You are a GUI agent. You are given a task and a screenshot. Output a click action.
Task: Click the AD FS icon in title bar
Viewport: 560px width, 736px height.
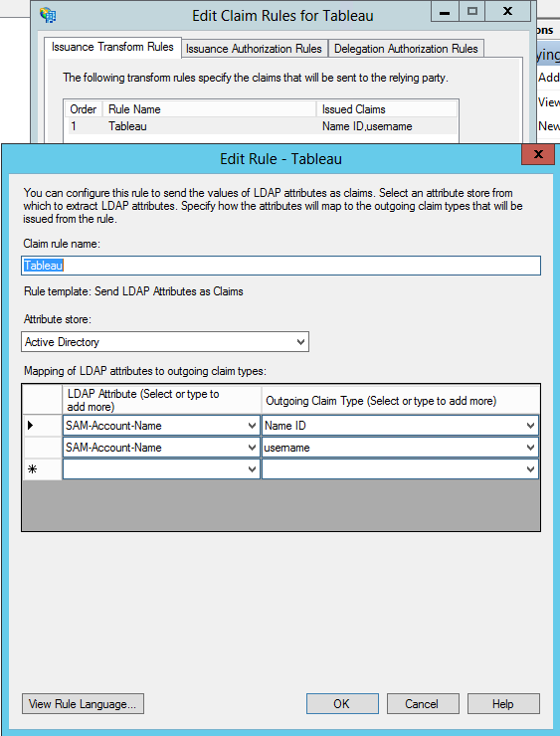coord(48,15)
